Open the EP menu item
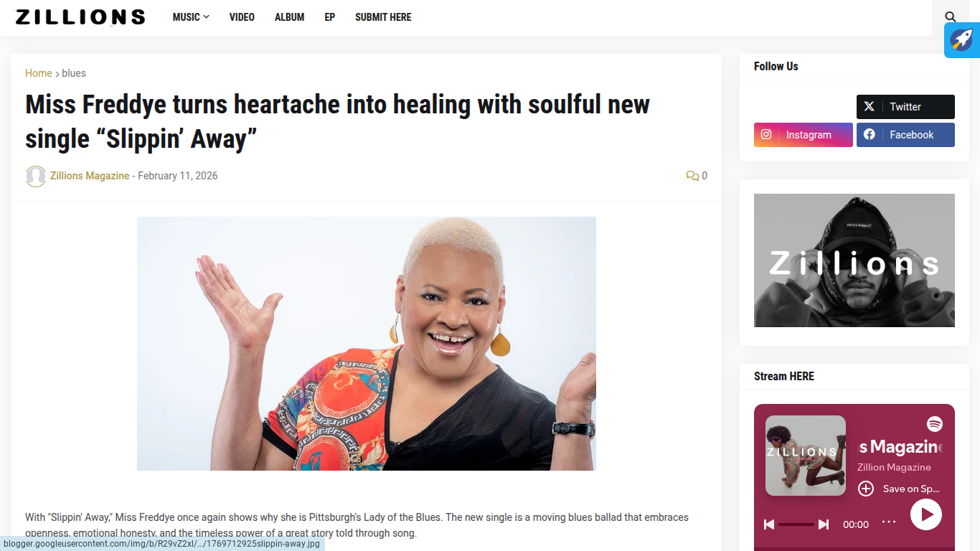Viewport: 980px width, 551px height. coord(330,17)
